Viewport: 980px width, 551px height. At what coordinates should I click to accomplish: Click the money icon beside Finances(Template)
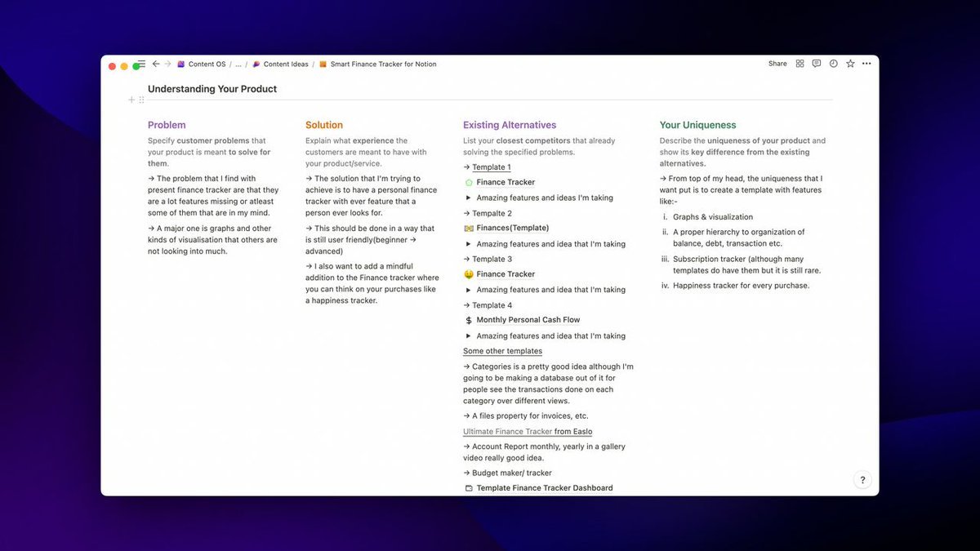(x=469, y=228)
